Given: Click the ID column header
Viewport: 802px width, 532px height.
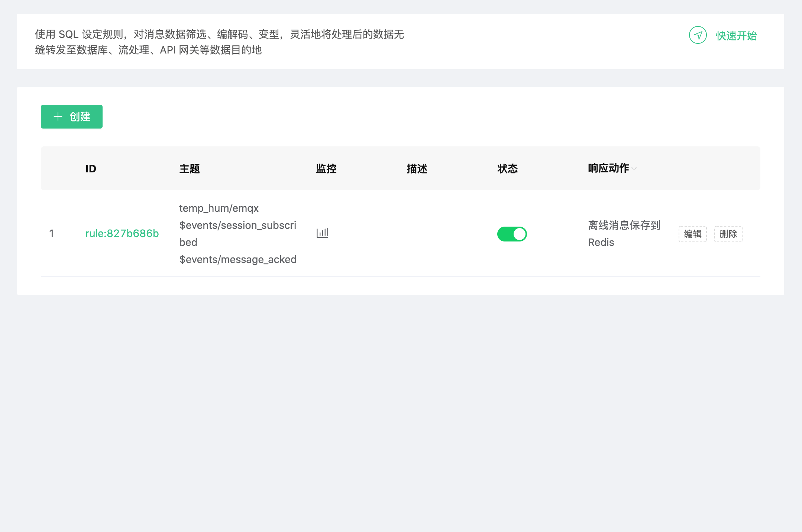Looking at the screenshot, I should (x=91, y=169).
